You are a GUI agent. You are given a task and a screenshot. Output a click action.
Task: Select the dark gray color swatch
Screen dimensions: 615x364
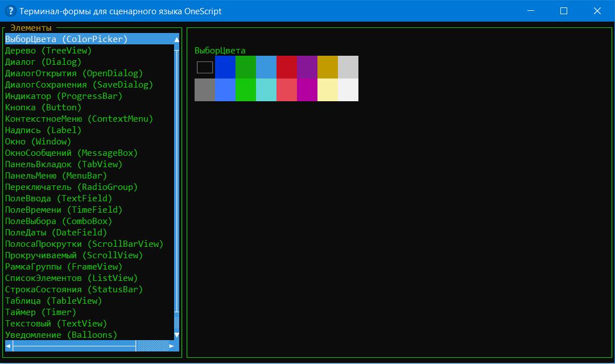click(205, 90)
